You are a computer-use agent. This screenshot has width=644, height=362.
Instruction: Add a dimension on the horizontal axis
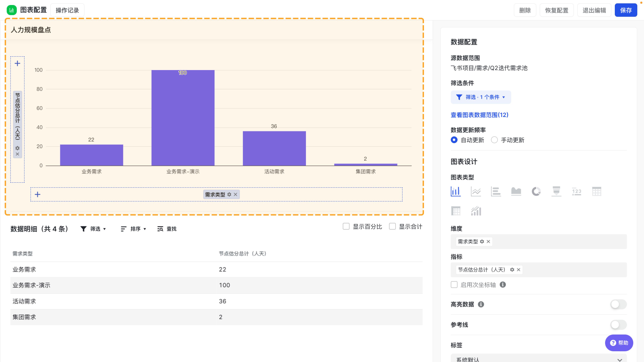click(38, 194)
